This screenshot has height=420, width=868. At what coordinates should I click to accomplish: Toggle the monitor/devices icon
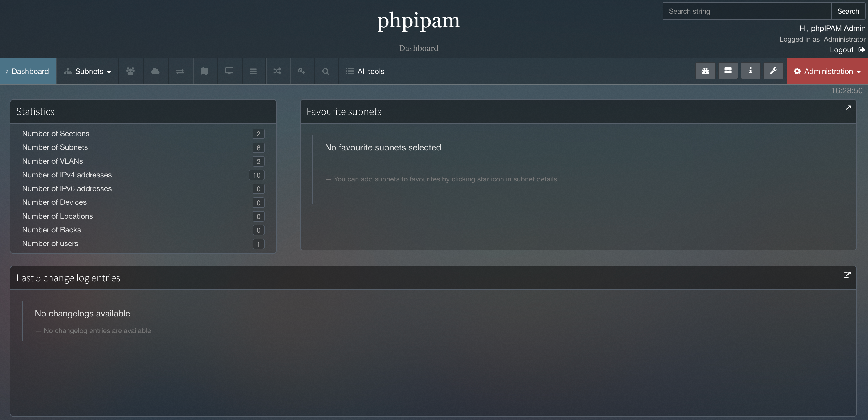[228, 71]
